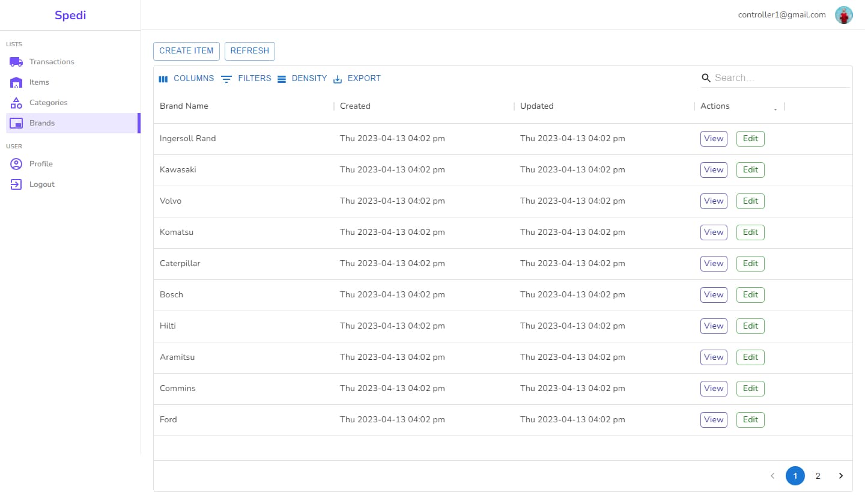This screenshot has width=865, height=504.
Task: View the Ingersoll Rand brand
Action: (714, 139)
